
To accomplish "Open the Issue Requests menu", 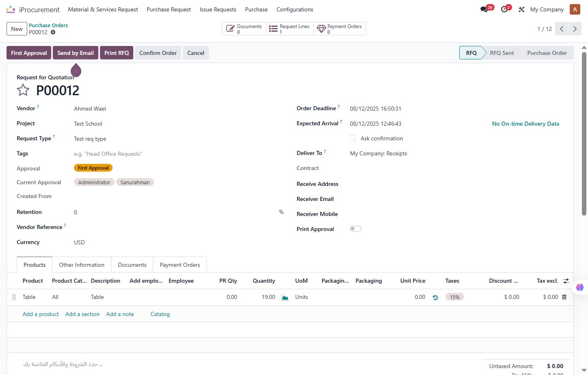I will 218,9.
